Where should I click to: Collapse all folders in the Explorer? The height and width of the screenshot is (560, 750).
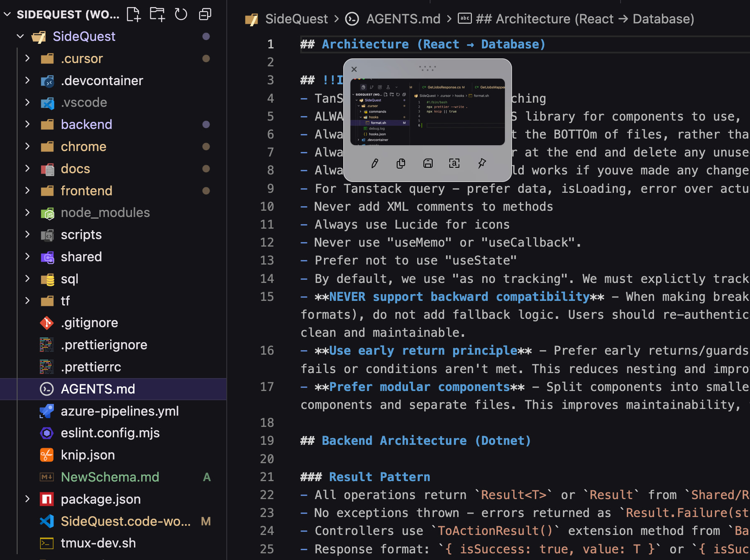(x=205, y=14)
